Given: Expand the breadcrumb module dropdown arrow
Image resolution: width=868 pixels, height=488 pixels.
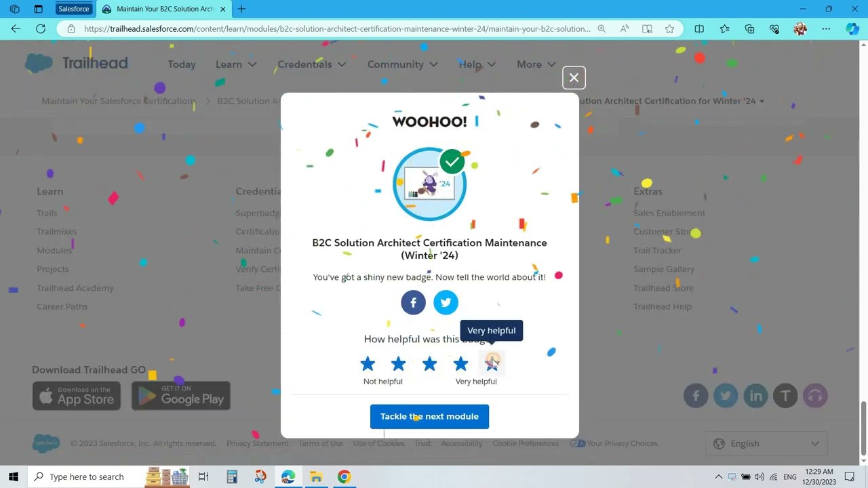Looking at the screenshot, I should [762, 101].
